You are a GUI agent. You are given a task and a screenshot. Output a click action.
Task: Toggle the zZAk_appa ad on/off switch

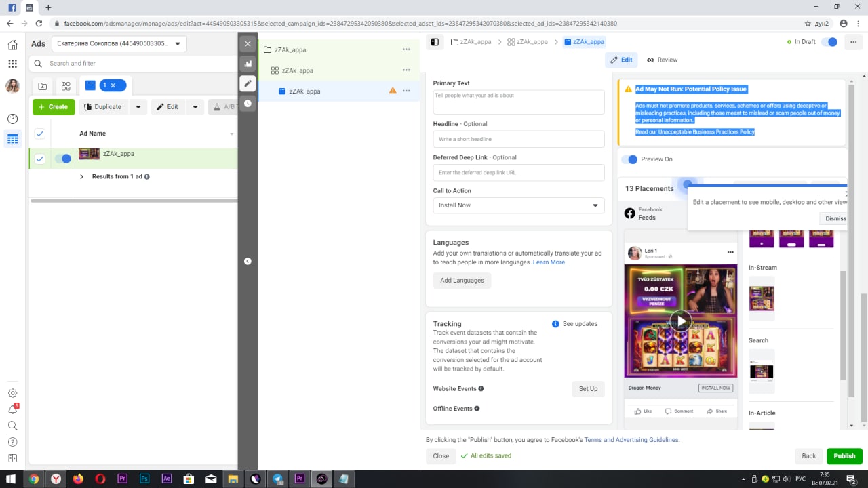(63, 159)
